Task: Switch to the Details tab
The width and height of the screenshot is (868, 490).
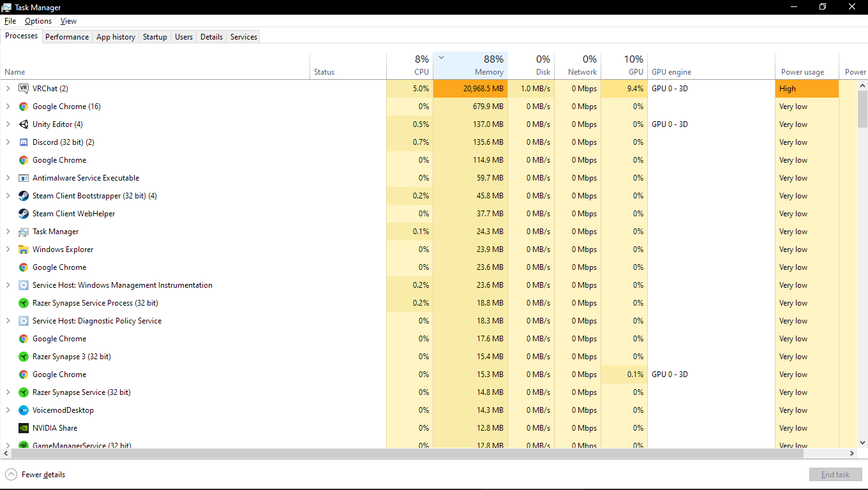Action: (x=211, y=37)
